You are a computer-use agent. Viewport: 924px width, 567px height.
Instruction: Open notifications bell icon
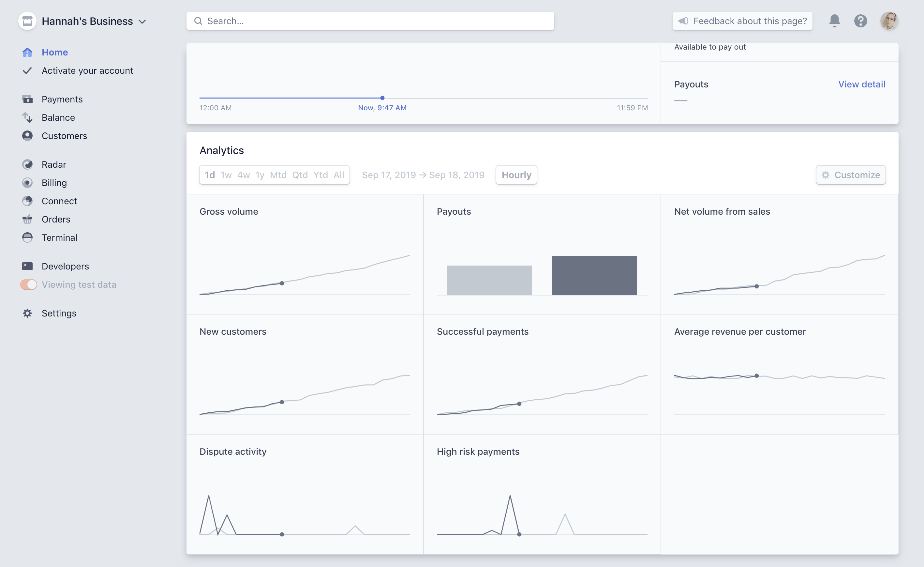click(x=834, y=21)
